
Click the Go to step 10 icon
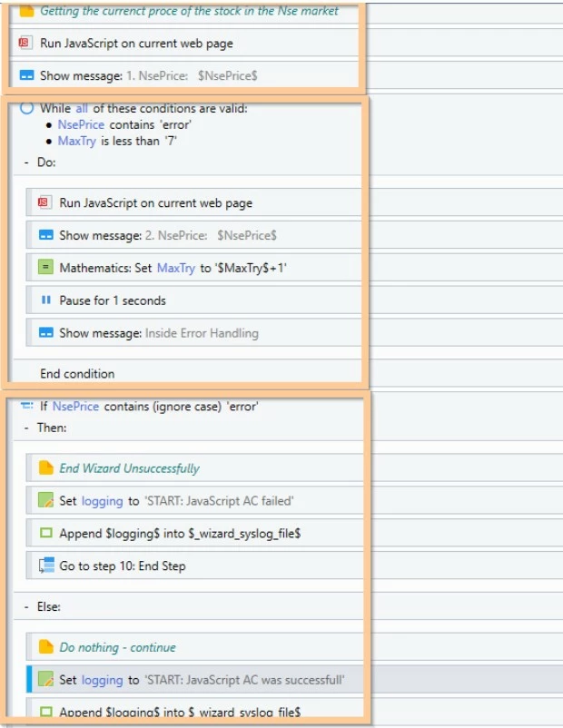click(x=46, y=565)
